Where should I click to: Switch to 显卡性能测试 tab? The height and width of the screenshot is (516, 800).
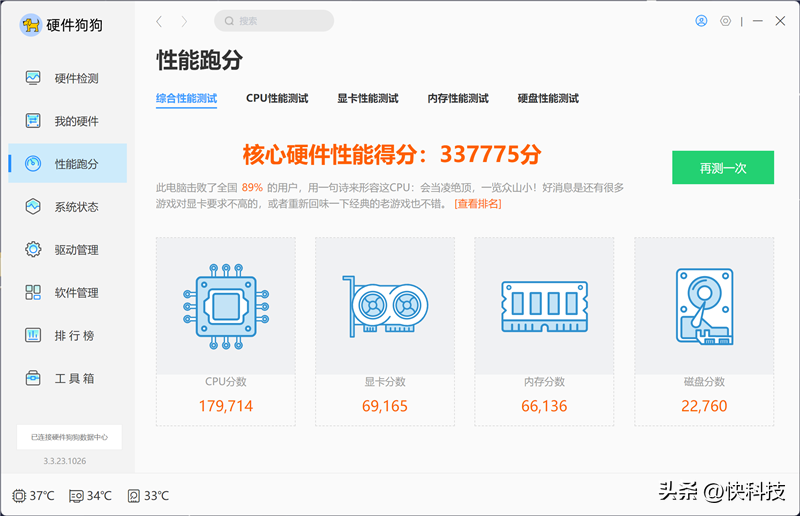coord(367,99)
